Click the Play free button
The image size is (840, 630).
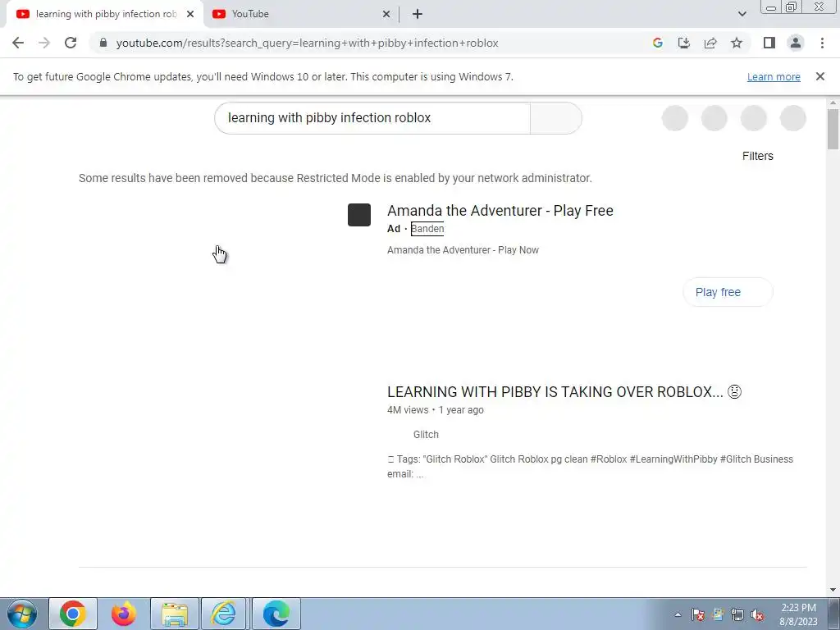tap(728, 292)
